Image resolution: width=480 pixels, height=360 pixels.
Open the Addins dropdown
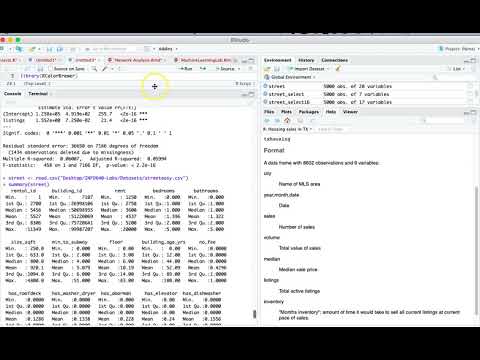click(168, 49)
